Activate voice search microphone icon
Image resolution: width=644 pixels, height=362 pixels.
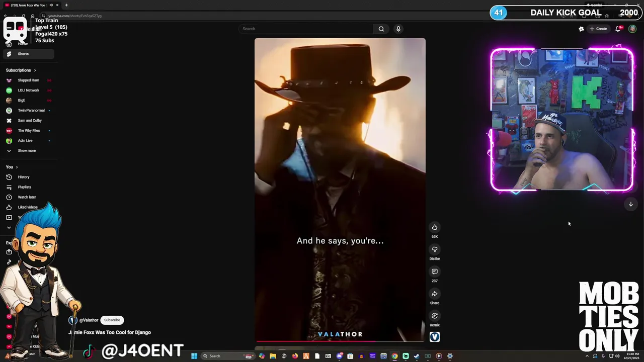[x=398, y=29]
